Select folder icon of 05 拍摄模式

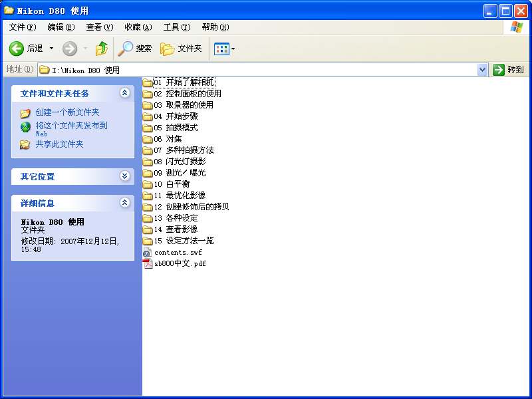click(148, 128)
